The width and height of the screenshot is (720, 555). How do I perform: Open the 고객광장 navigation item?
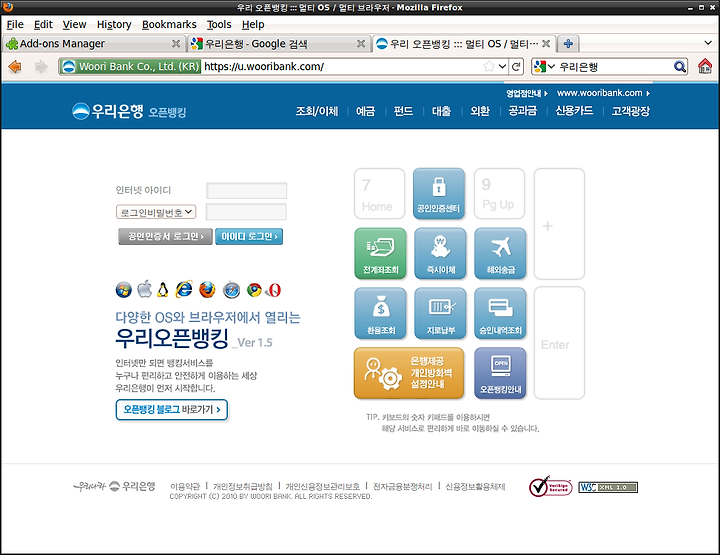click(630, 111)
